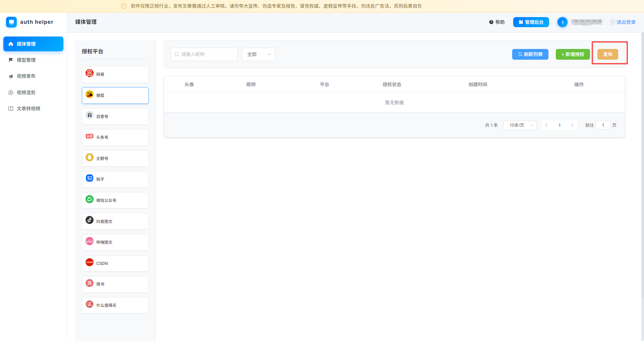Click the 刷新列表 refresh button
This screenshot has width=644, height=341.
[530, 54]
